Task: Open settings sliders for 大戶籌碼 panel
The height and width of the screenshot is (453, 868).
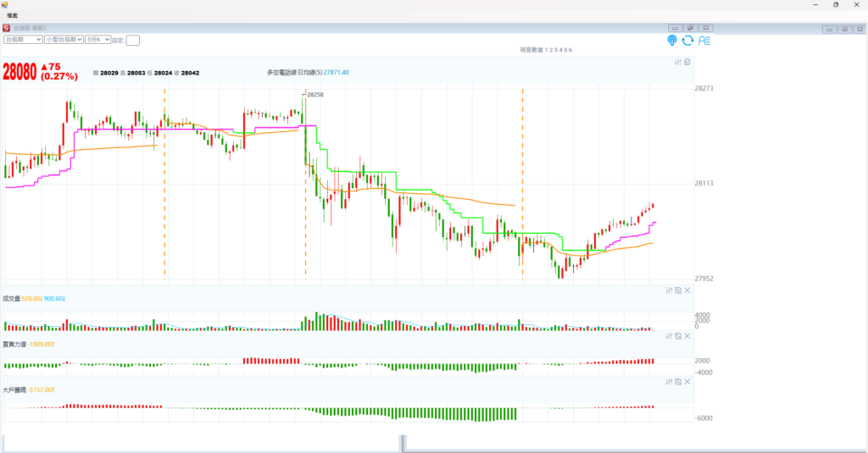Action: pos(668,380)
